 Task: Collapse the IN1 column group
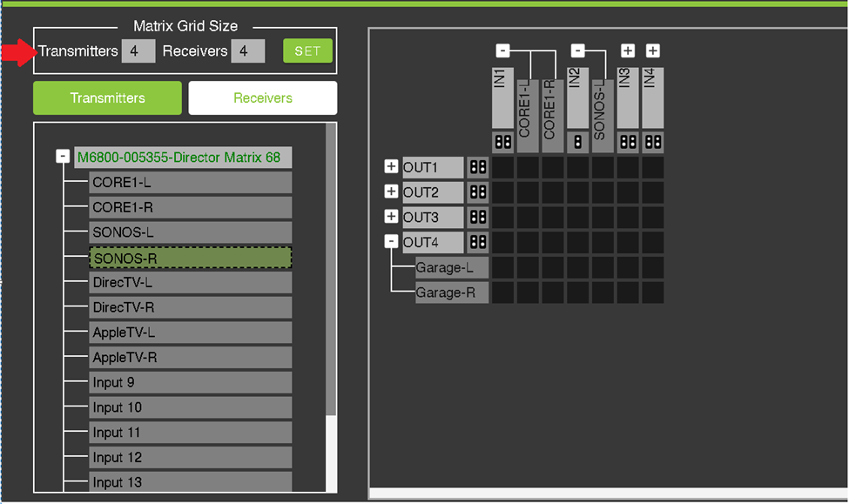[x=502, y=50]
